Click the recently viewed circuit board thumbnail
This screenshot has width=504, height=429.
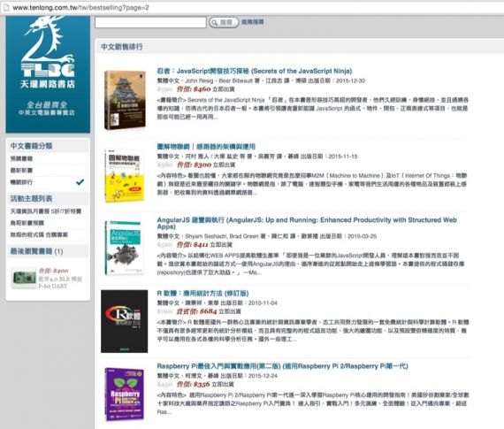coord(24,278)
